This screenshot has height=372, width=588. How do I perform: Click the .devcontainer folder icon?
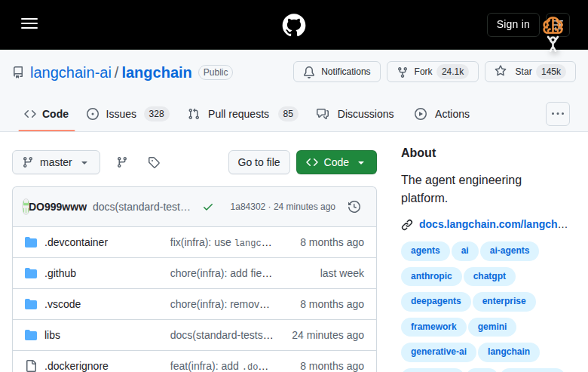31,242
